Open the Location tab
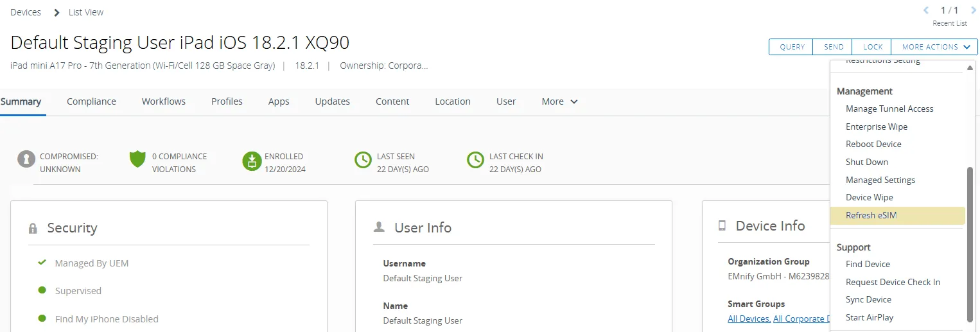The height and width of the screenshot is (332, 980). pos(453,101)
